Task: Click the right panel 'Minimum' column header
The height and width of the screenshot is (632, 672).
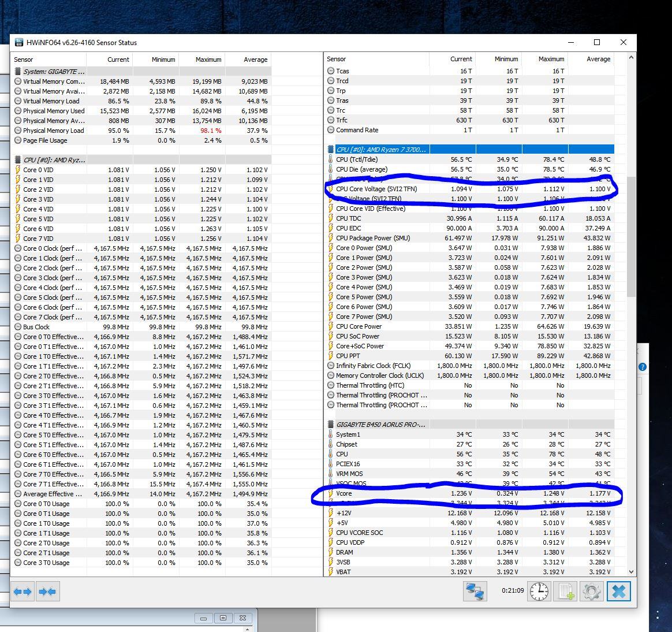Action: 499,59
